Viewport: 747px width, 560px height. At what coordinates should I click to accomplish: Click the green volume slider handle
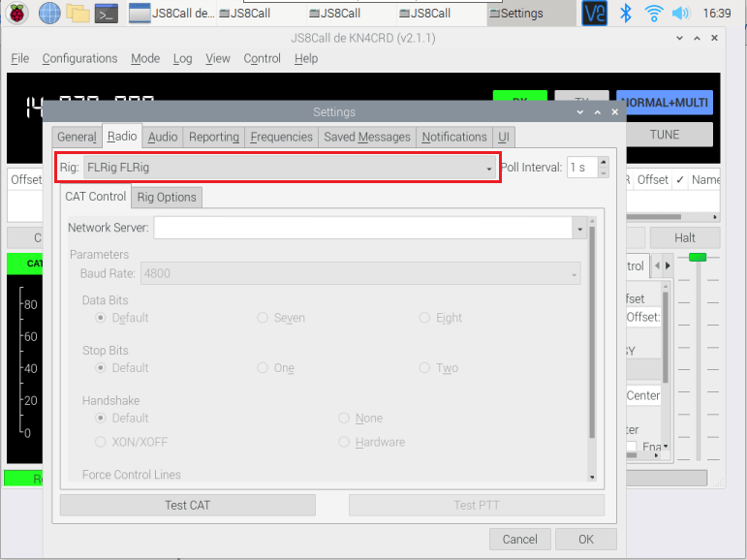tap(697, 257)
